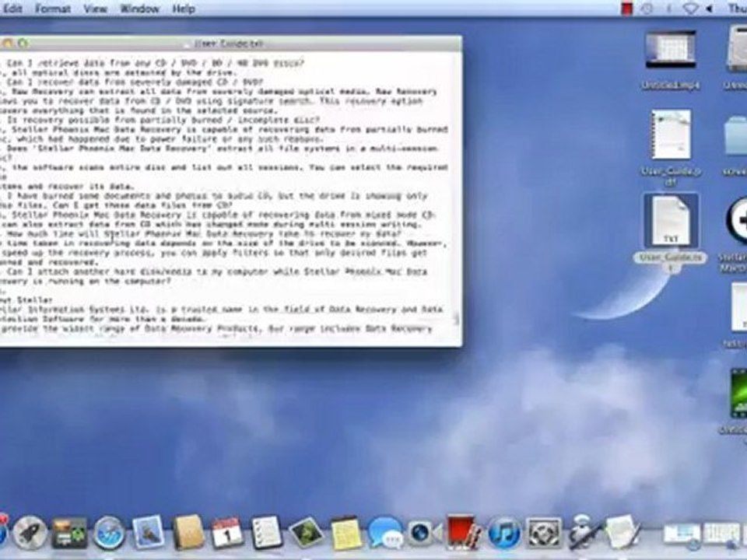Open the Contacts book icon in Dock

[188, 532]
